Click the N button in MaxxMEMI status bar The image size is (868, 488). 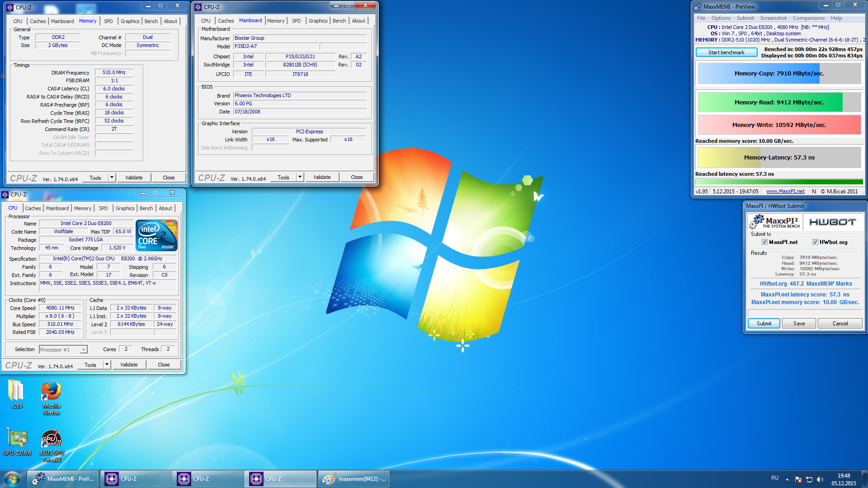click(814, 191)
